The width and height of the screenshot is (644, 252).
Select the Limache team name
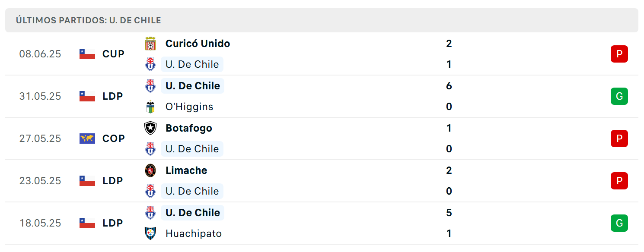tap(186, 170)
